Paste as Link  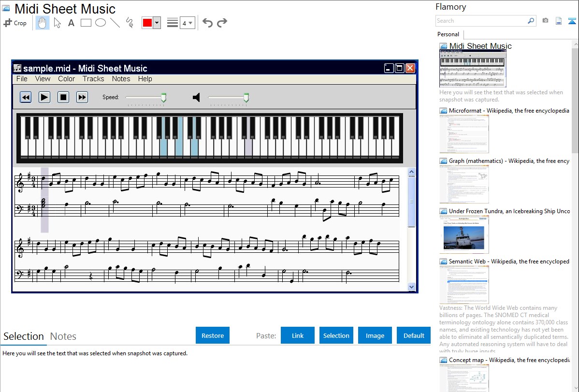298,335
